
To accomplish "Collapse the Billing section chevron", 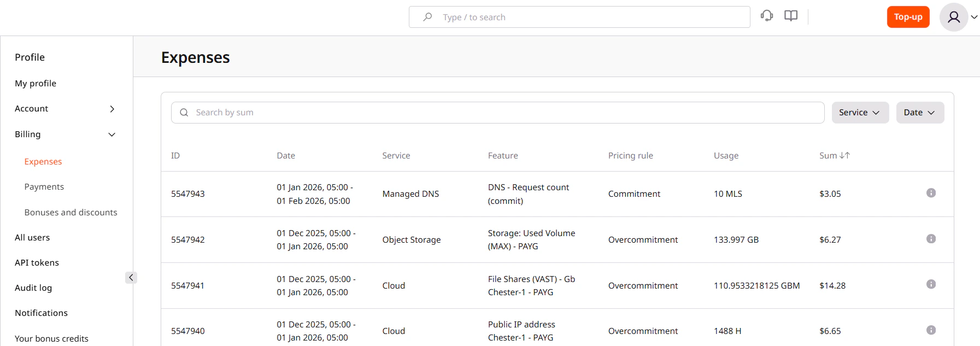I will coord(112,134).
